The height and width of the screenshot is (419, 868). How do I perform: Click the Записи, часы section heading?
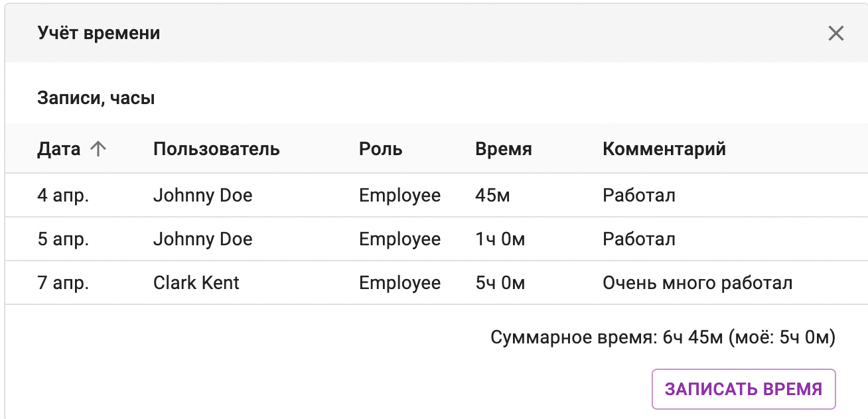[x=96, y=98]
